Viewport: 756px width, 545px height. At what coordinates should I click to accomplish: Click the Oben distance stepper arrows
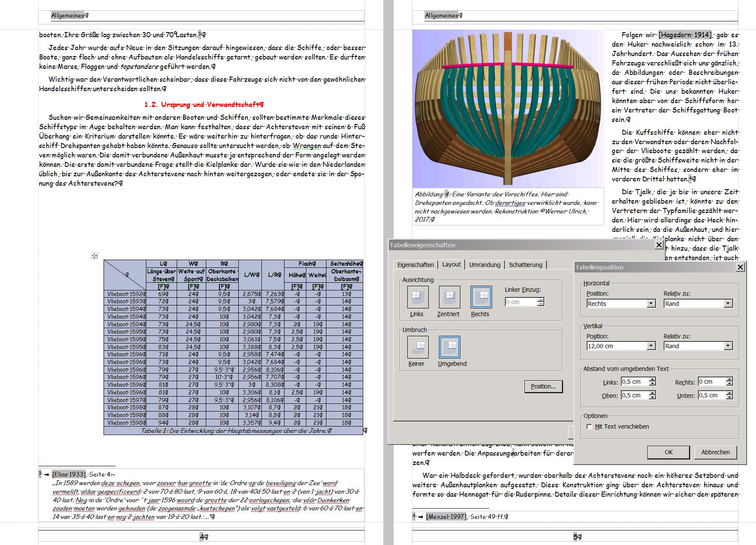coord(652,395)
